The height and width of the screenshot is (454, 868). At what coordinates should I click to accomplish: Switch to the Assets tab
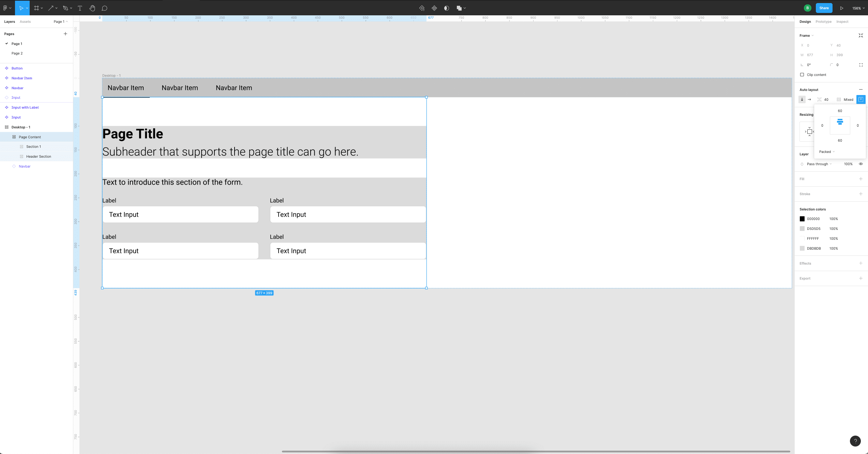coord(25,21)
